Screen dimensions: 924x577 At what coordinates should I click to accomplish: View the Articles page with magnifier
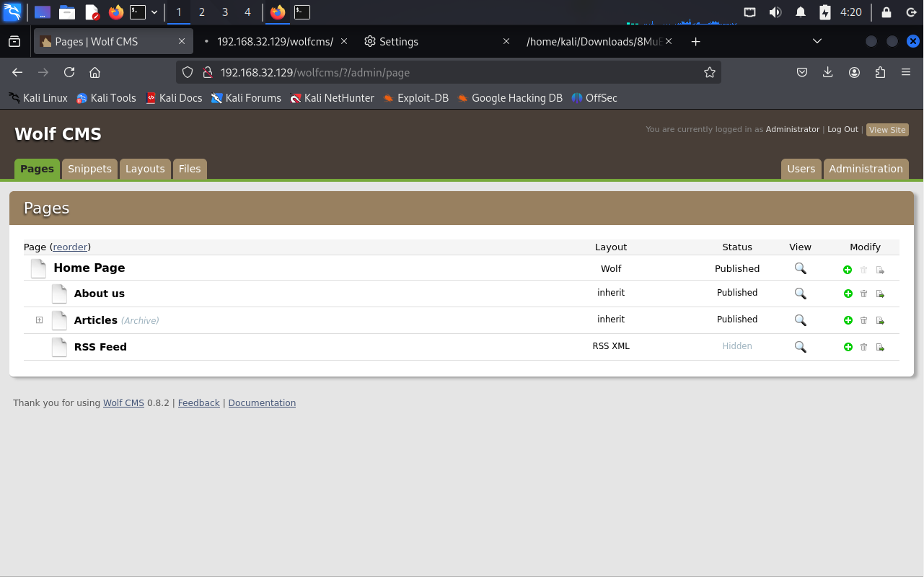800,320
